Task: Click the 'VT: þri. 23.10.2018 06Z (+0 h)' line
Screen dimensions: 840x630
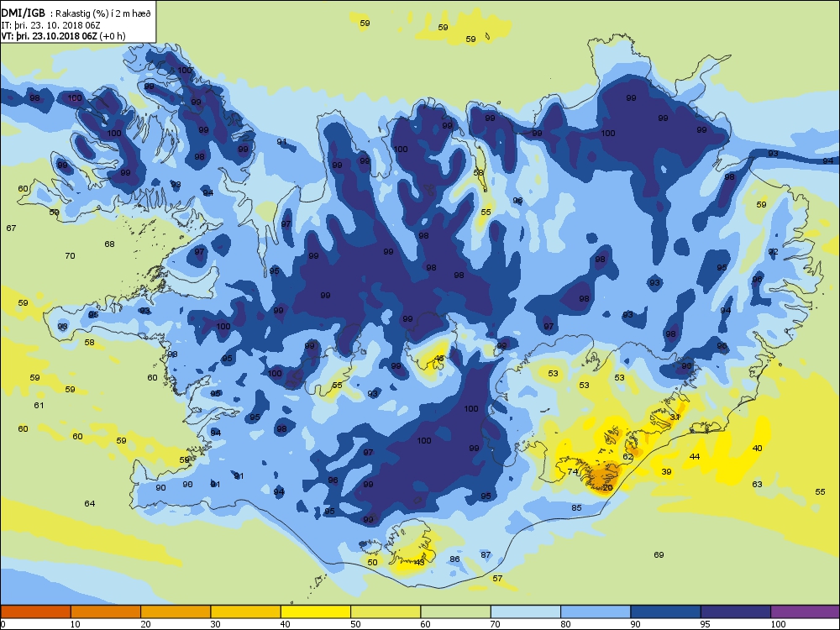Action: [x=63, y=36]
